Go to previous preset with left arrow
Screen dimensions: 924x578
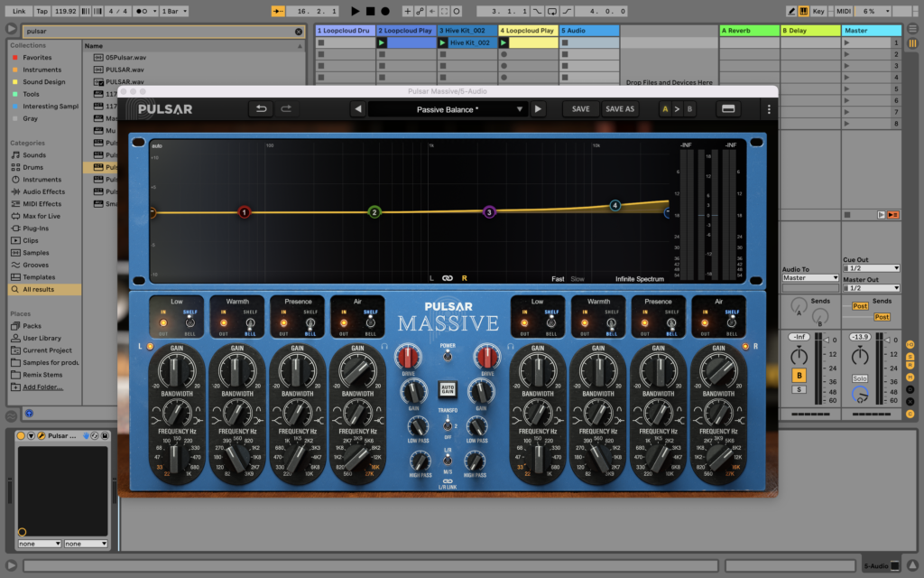click(x=357, y=109)
